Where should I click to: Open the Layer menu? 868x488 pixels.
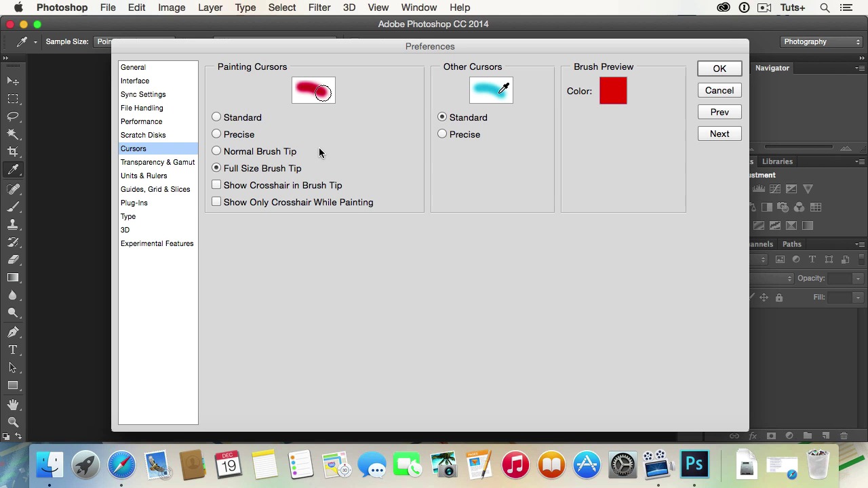[x=210, y=7]
